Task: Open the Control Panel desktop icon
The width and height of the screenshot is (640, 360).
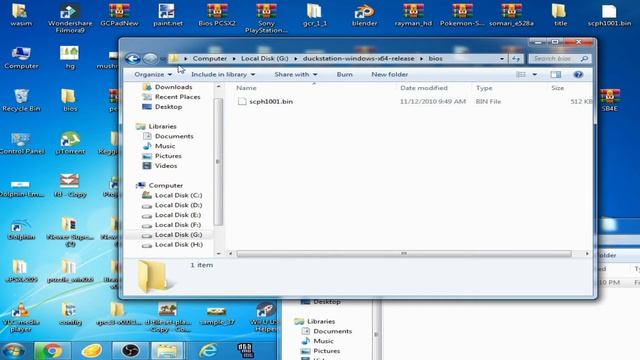Action: [x=21, y=143]
